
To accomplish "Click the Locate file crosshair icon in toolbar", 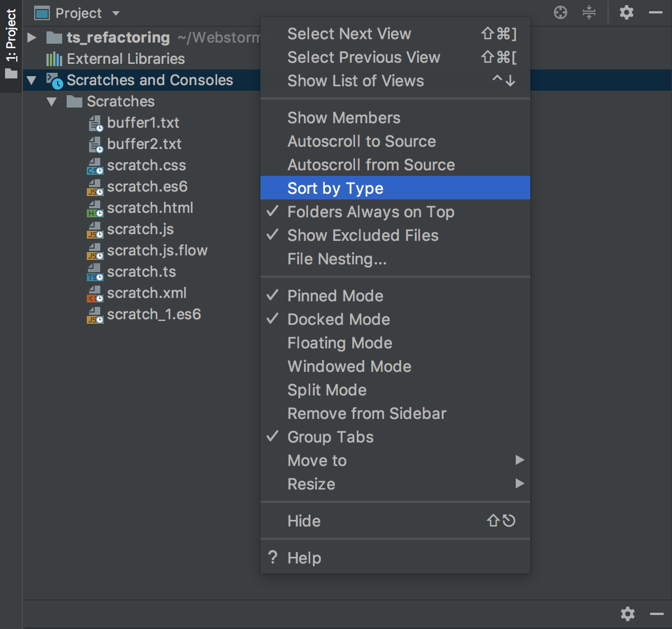I will 560,12.
